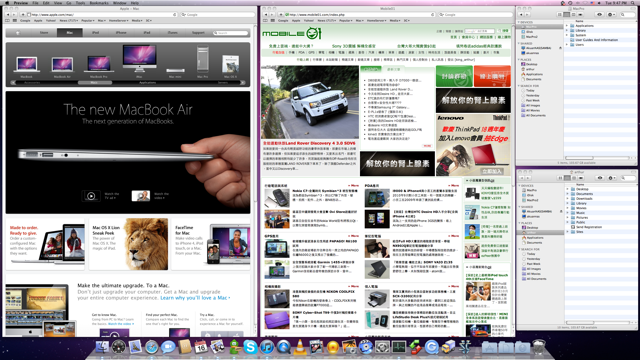This screenshot has height=360, width=640.
Task: Click add bookmark plus in Apple Safari window
Action: [x=23, y=14]
